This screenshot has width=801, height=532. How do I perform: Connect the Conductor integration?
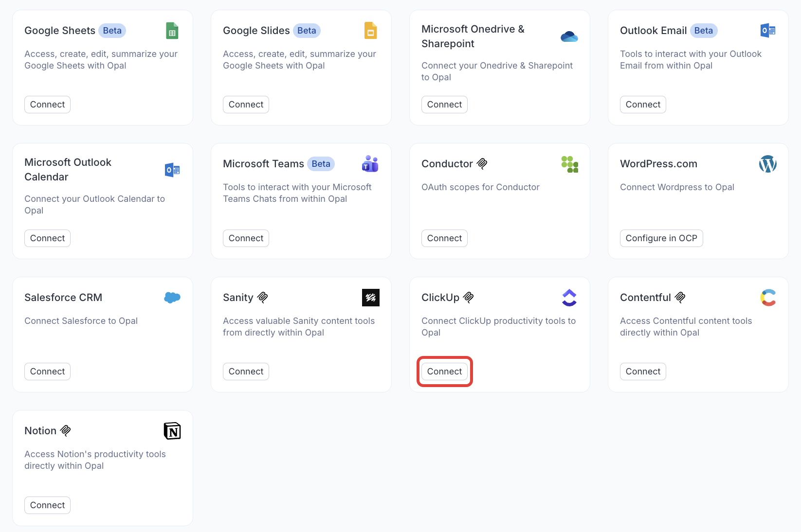point(444,238)
